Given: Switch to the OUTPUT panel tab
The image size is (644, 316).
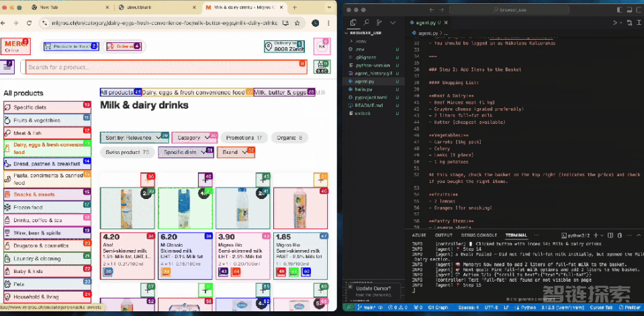Looking at the screenshot, I should point(443,235).
